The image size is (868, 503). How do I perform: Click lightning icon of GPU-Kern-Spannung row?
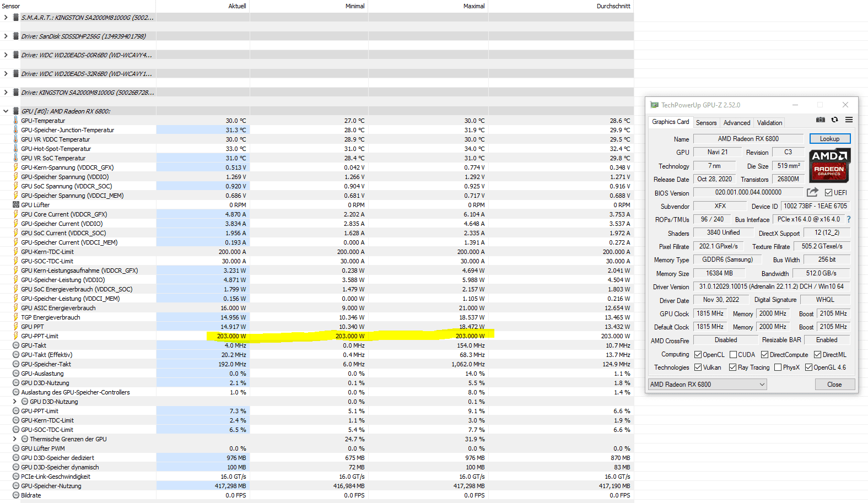point(16,167)
